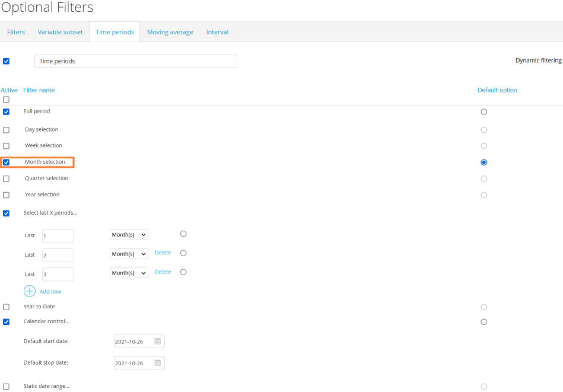Enable the Year selection checkbox
Image resolution: width=563 pixels, height=392 pixels.
6,195
